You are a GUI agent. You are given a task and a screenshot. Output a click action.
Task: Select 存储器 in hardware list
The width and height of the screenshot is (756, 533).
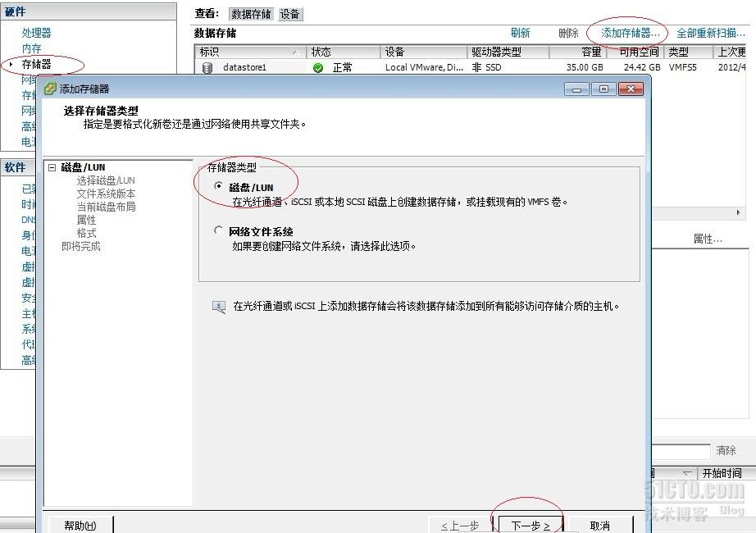[36, 64]
